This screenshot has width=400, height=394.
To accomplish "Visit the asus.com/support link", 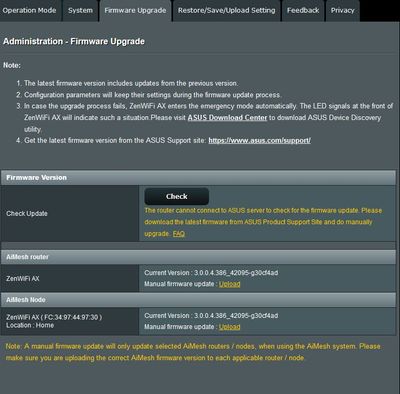I will (x=260, y=140).
